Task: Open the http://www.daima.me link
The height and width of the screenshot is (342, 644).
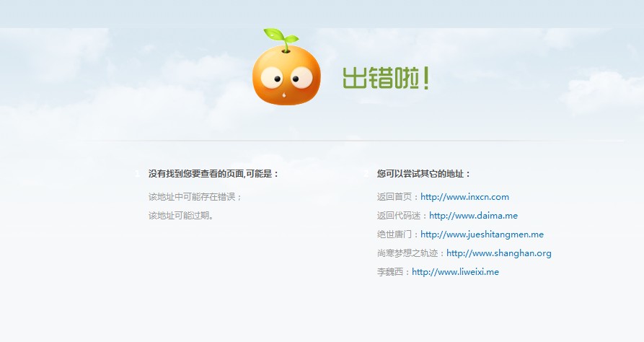Action: coord(473,216)
